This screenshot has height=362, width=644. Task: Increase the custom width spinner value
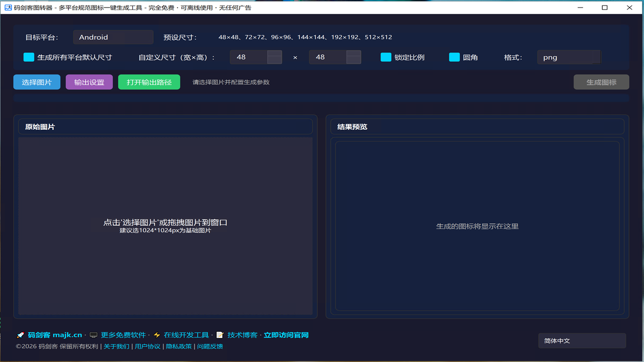tap(274, 54)
